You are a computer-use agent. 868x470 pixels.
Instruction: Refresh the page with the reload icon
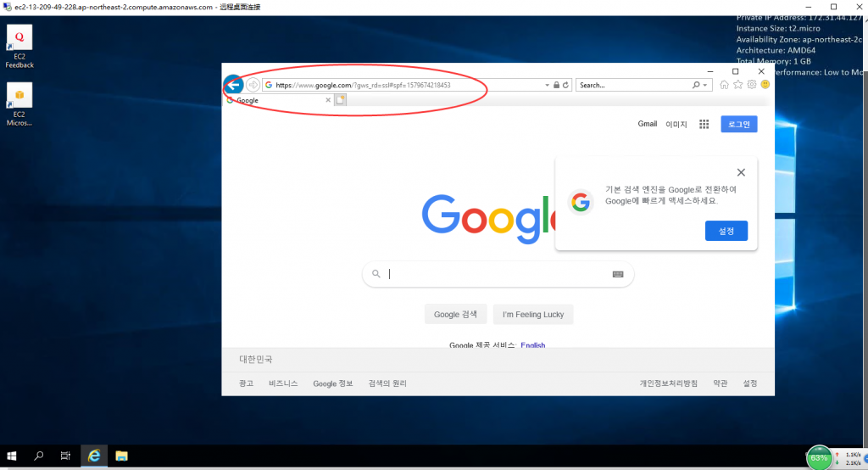pyautogui.click(x=565, y=85)
